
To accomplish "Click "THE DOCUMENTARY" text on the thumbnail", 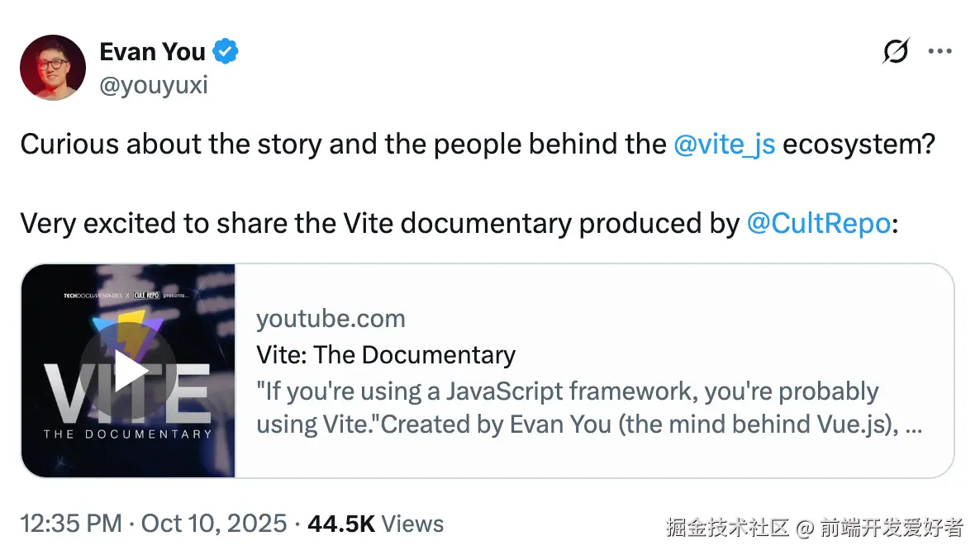I will 127,434.
